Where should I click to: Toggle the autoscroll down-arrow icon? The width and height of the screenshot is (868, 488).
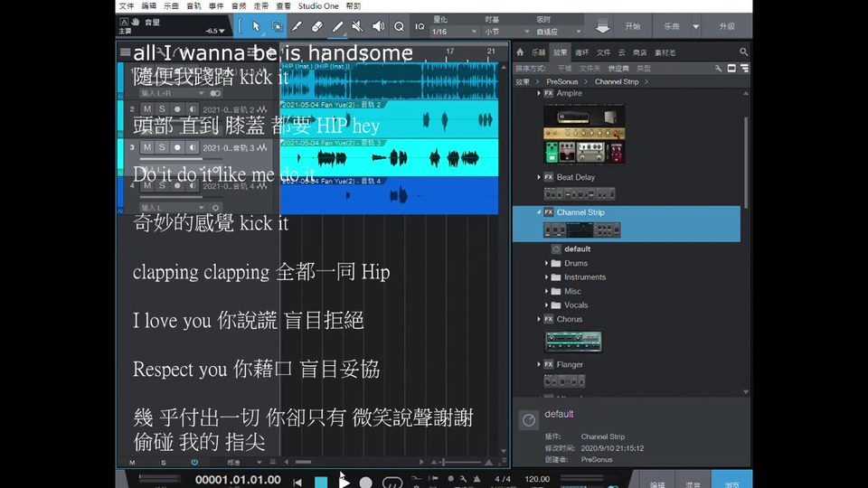[602, 26]
